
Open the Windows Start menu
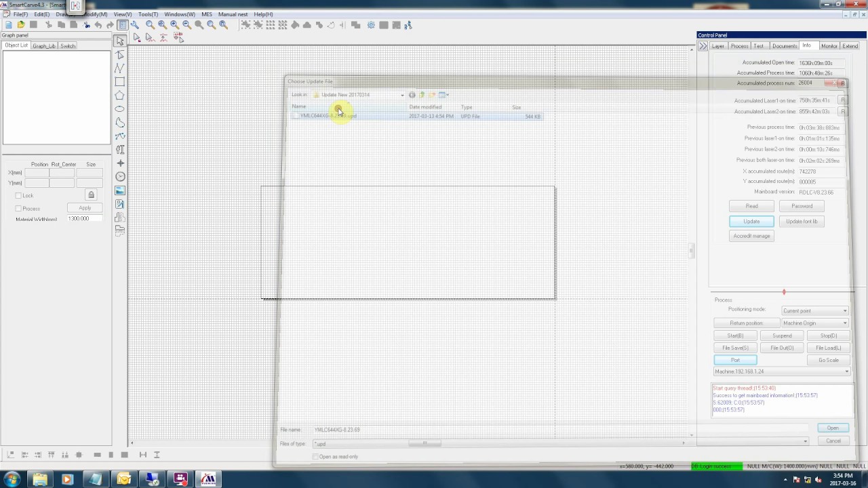click(x=12, y=480)
